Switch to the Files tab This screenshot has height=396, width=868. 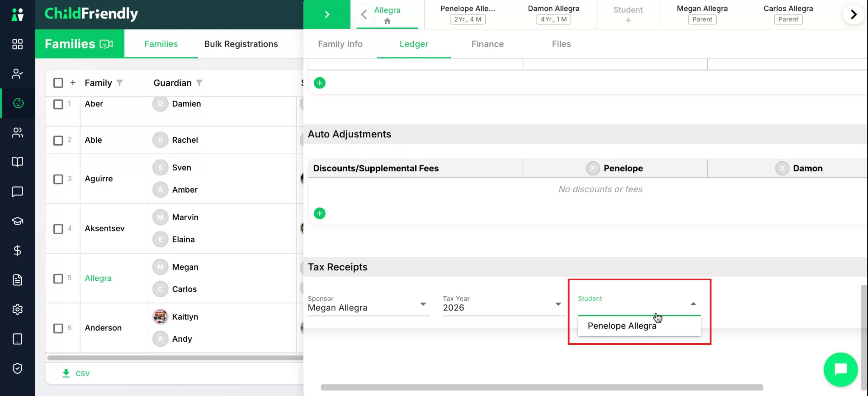tap(561, 44)
